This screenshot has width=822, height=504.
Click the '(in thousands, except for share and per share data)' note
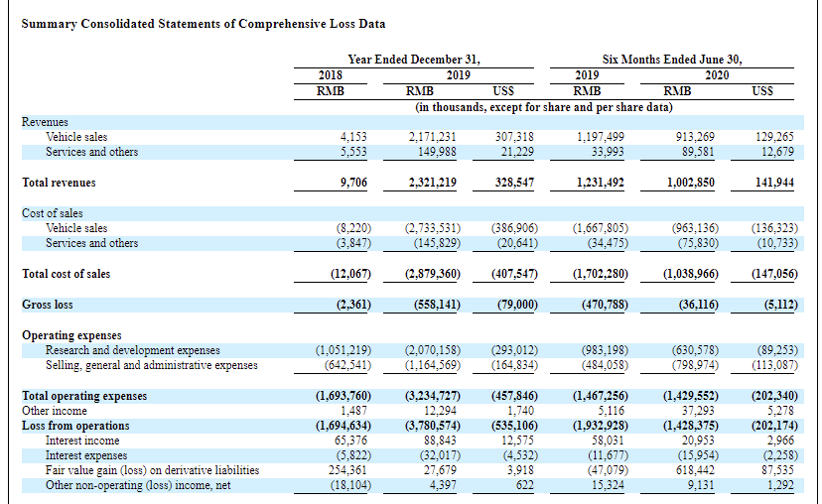tap(544, 107)
